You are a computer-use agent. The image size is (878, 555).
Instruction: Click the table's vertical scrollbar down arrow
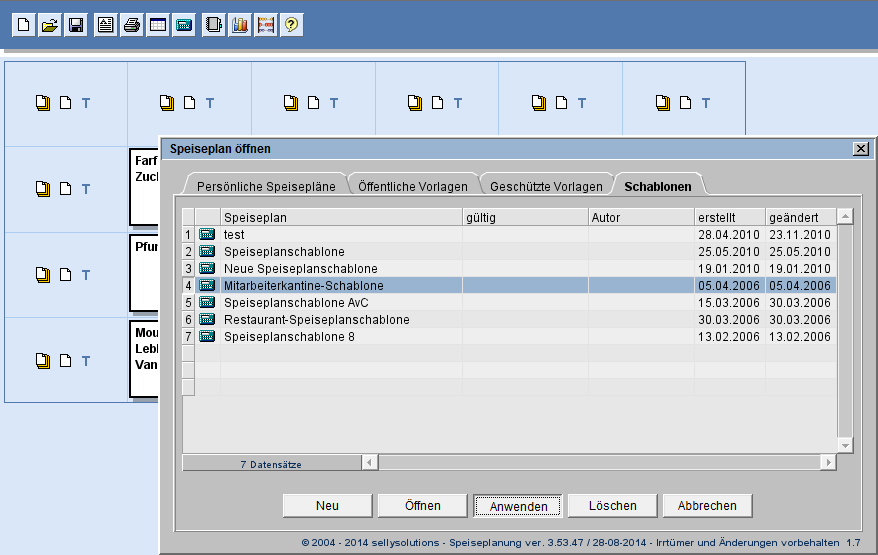click(x=845, y=445)
